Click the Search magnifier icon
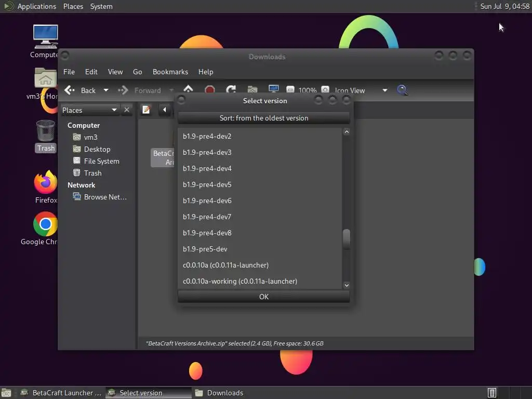Image resolution: width=532 pixels, height=399 pixels. [x=403, y=90]
